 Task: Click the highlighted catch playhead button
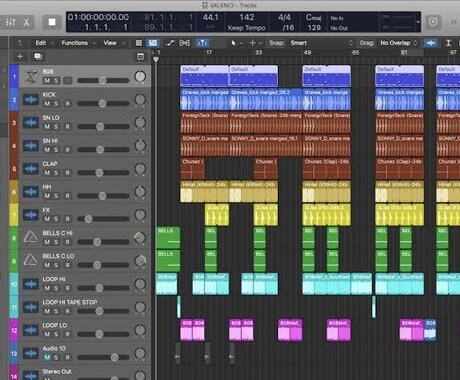coord(202,43)
